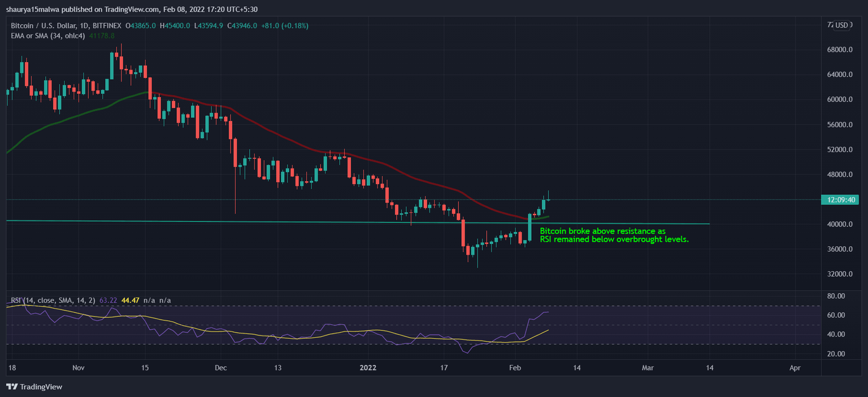This screenshot has width=868, height=397.
Task: Click the shaurya15malwa author name
Action: 31,10
